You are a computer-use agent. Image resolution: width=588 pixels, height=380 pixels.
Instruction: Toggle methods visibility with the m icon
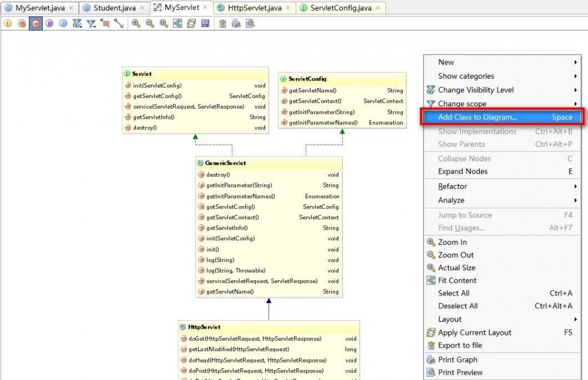(35, 23)
